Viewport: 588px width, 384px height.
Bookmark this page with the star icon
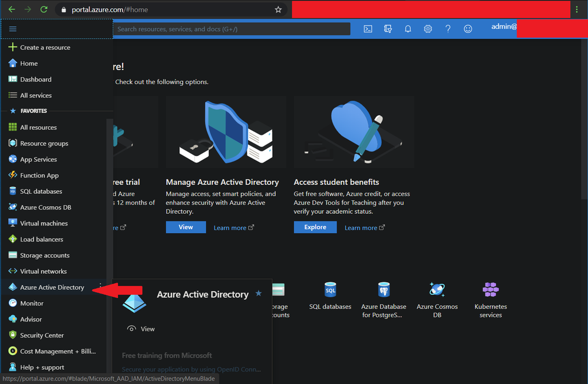(278, 9)
